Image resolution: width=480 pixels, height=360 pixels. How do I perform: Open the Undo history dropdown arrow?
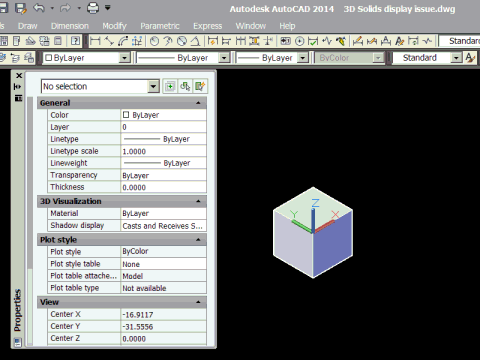pyautogui.click(x=52, y=8)
